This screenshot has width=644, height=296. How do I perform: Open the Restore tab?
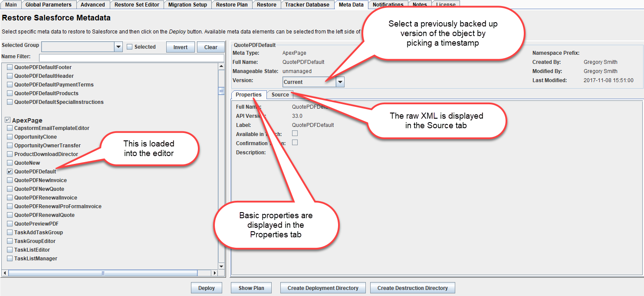tap(266, 5)
